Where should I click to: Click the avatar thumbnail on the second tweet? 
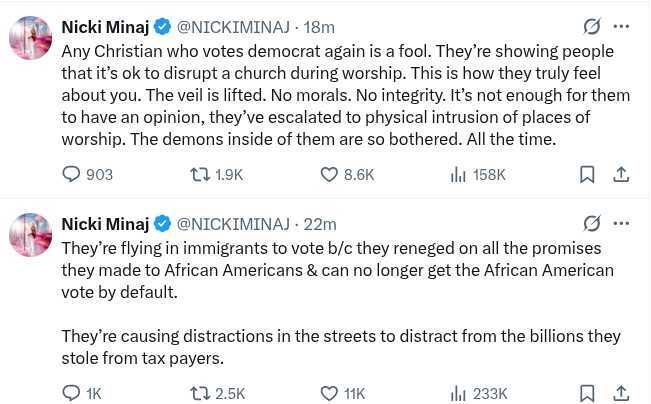[30, 235]
